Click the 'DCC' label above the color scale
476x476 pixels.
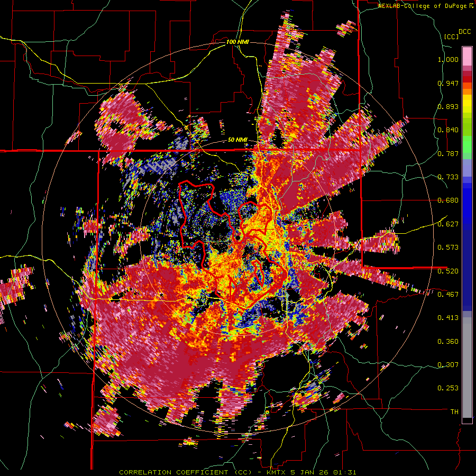pyautogui.click(x=464, y=32)
